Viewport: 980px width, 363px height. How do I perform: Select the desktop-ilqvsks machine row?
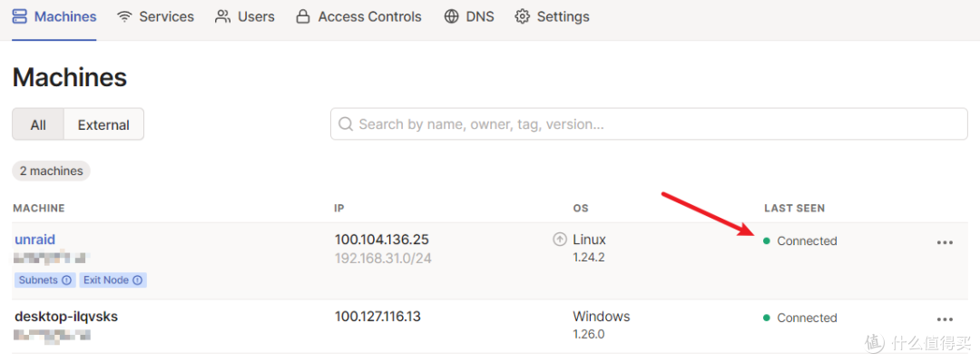(490, 326)
